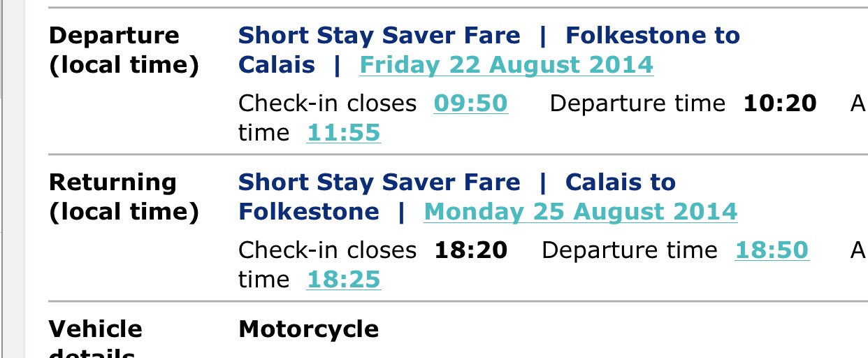Click the 18:25 return arrival time link

click(343, 280)
